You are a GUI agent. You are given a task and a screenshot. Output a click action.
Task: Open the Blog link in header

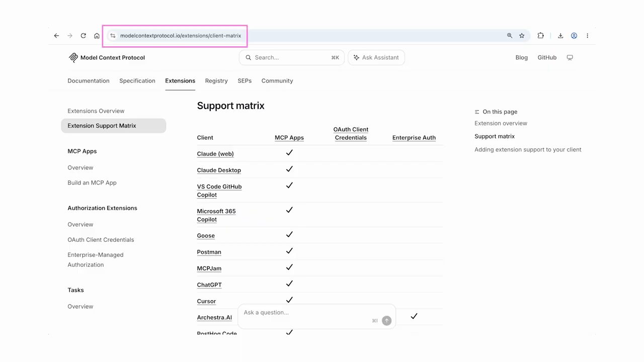[522, 57]
